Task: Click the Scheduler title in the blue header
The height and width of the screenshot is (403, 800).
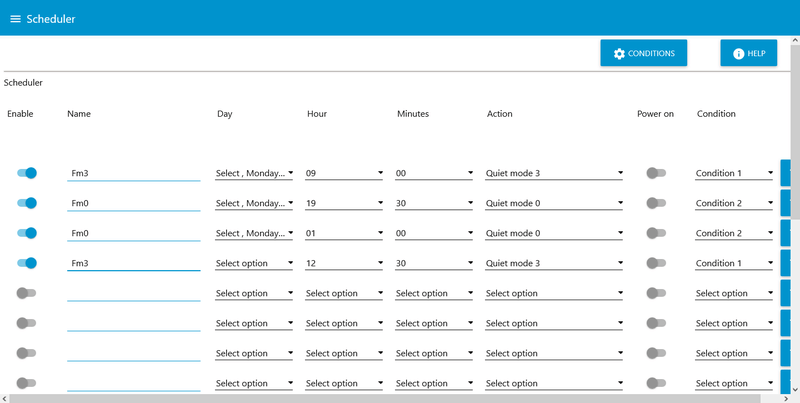Action: [x=51, y=19]
